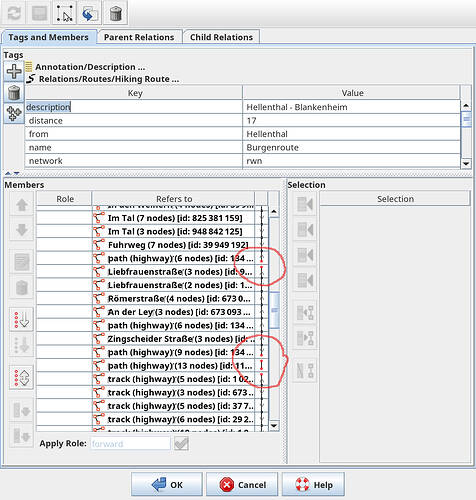Click the delete tag trash icon

(x=14, y=93)
